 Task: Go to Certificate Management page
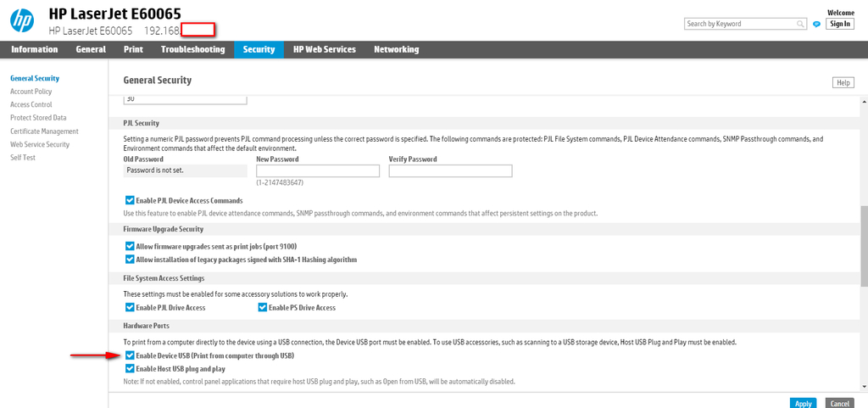pos(44,131)
